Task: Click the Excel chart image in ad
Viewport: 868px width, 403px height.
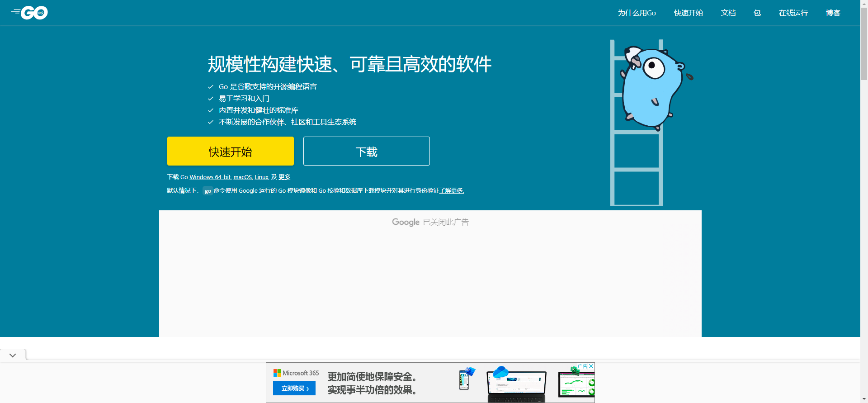Action: (x=576, y=382)
